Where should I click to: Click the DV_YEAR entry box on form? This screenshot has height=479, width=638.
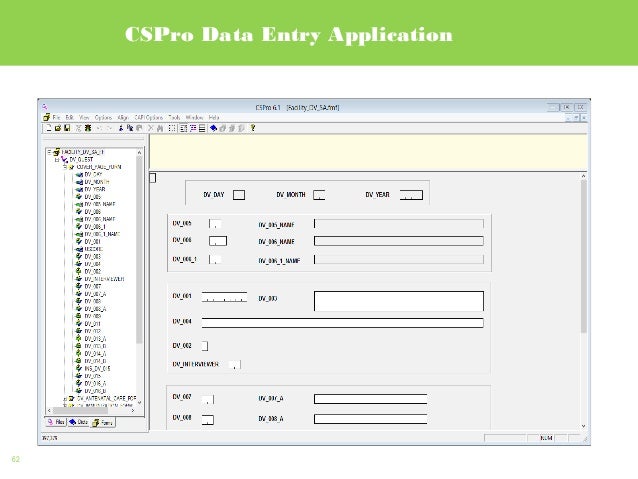pos(411,195)
